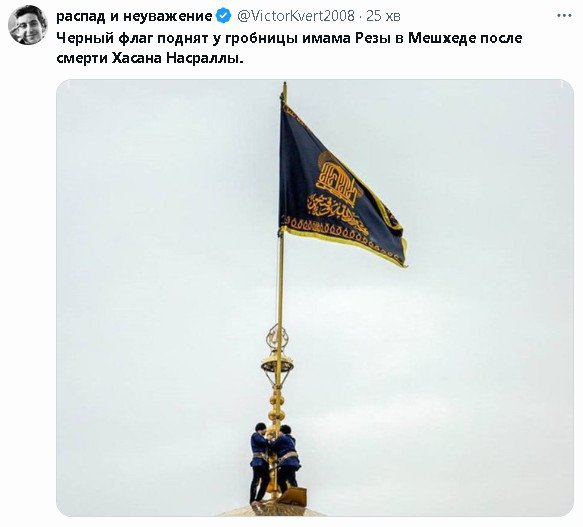Click the text line смерти Хасана Насраллы
Image resolution: width=583 pixels, height=527 pixels.
[x=150, y=58]
